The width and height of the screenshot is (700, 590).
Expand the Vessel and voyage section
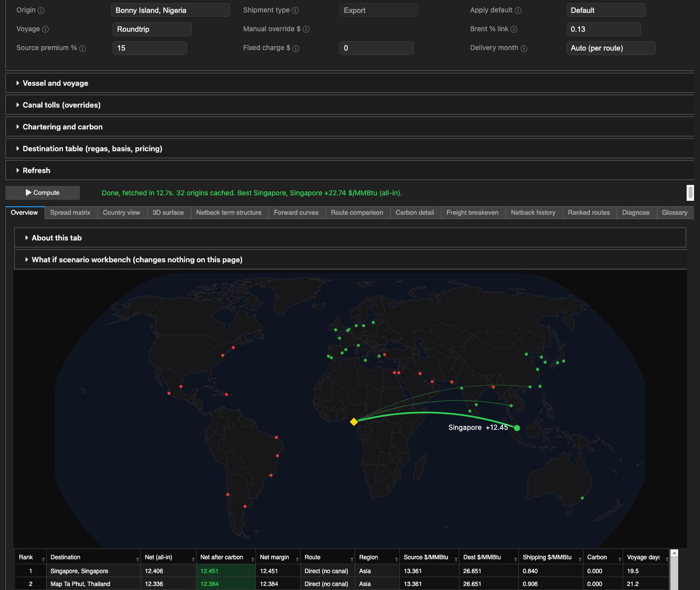349,83
